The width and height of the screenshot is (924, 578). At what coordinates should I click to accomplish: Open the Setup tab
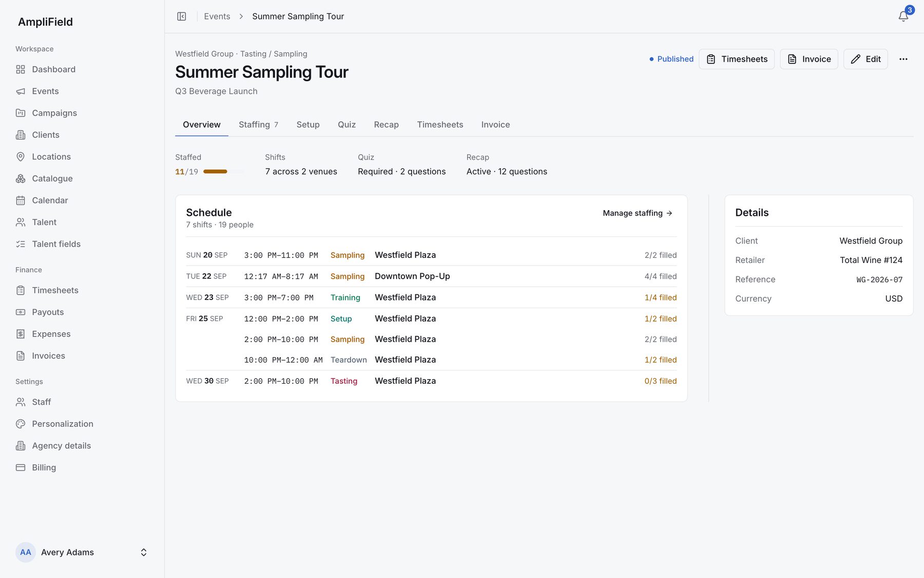coord(308,124)
